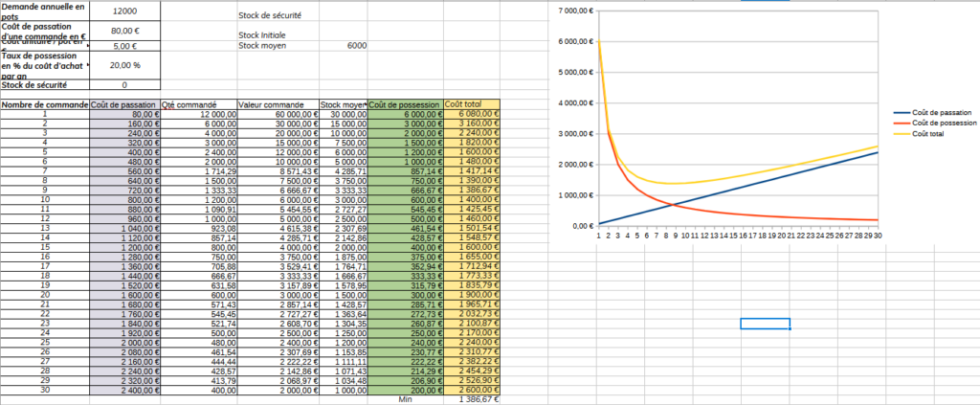Select the yellow 'Coût total' column header
980x405 pixels.
point(472,104)
